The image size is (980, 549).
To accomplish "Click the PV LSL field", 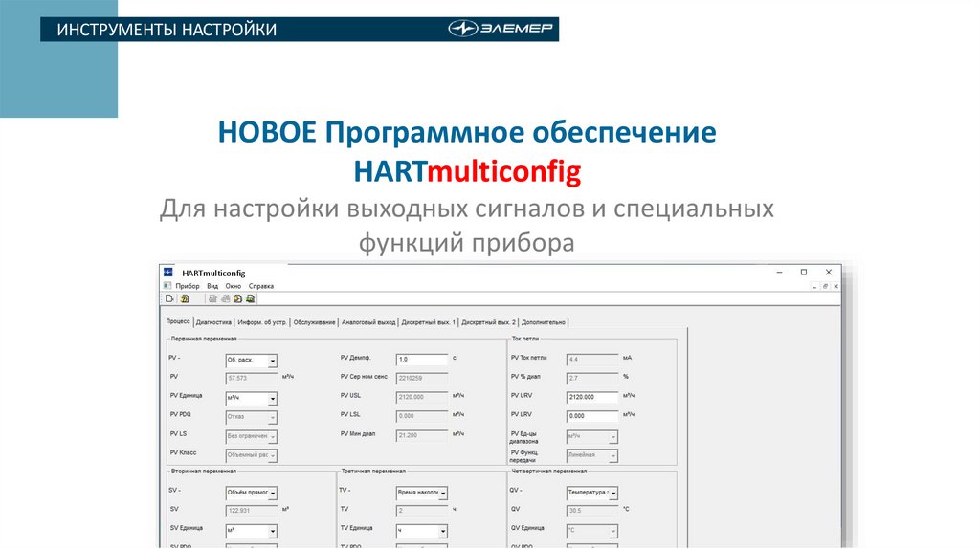I will tap(422, 416).
